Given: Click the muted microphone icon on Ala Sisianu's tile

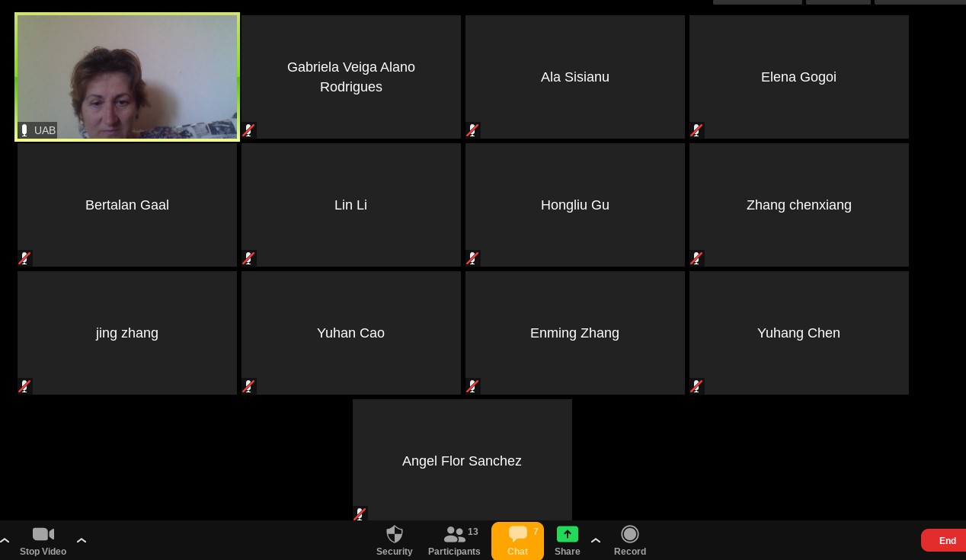Looking at the screenshot, I should 472,130.
